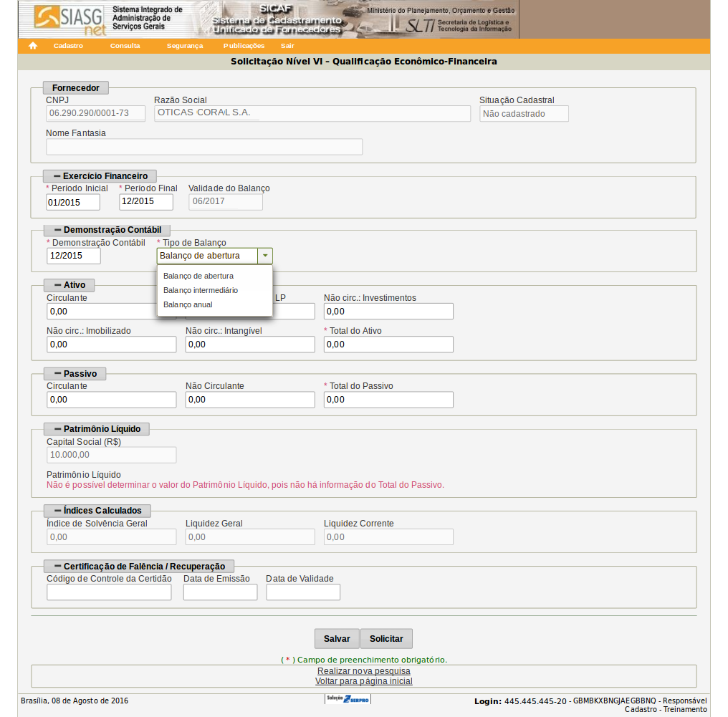The height and width of the screenshot is (717, 728).
Task: Toggle the Tipo de Balanço dropdown arrow
Action: [x=265, y=256]
